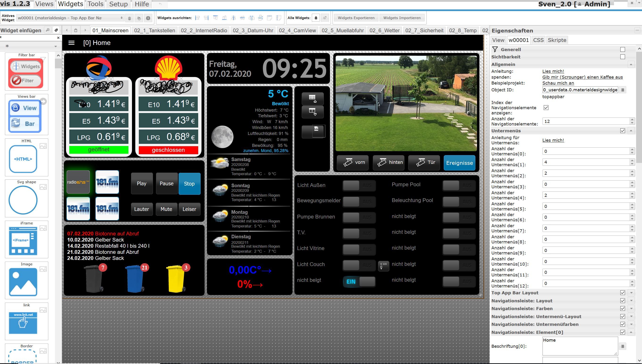
Task: Click the copy widget icon
Action: (x=139, y=18)
